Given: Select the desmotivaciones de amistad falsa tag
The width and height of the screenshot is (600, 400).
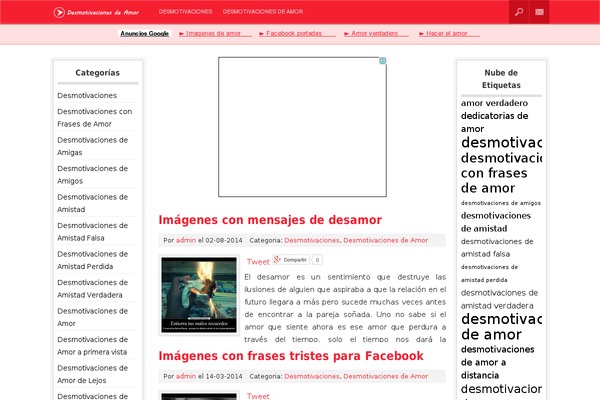Looking at the screenshot, I should (497, 248).
